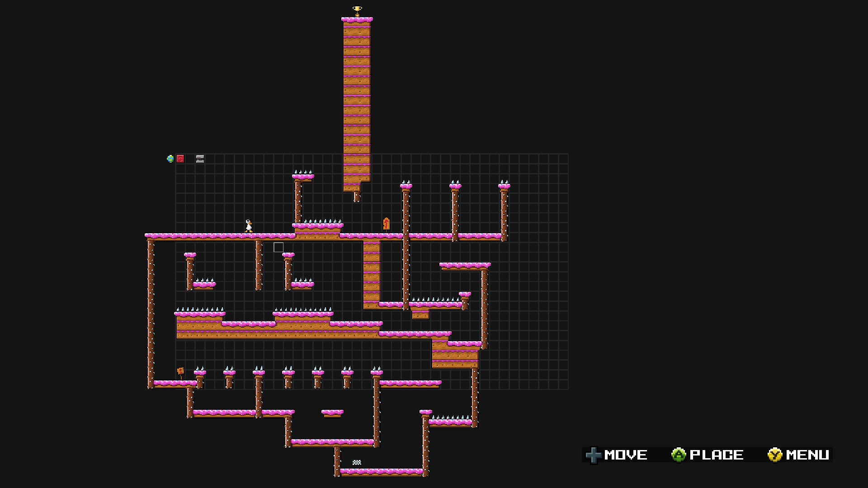Select the gray face block icon
This screenshot has height=488, width=868.
coord(200,159)
